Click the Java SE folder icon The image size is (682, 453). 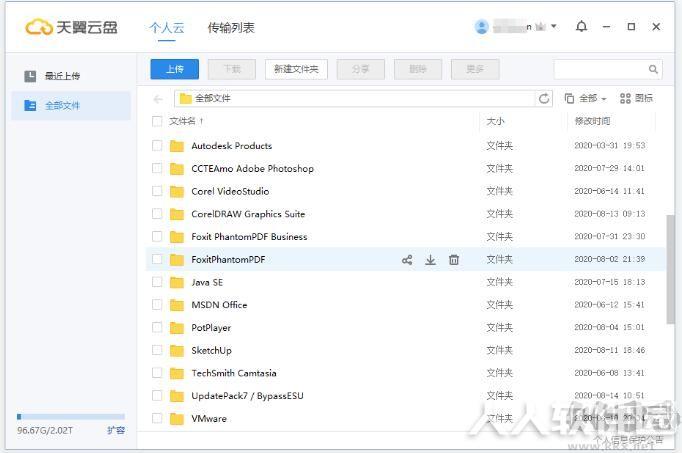tap(177, 283)
